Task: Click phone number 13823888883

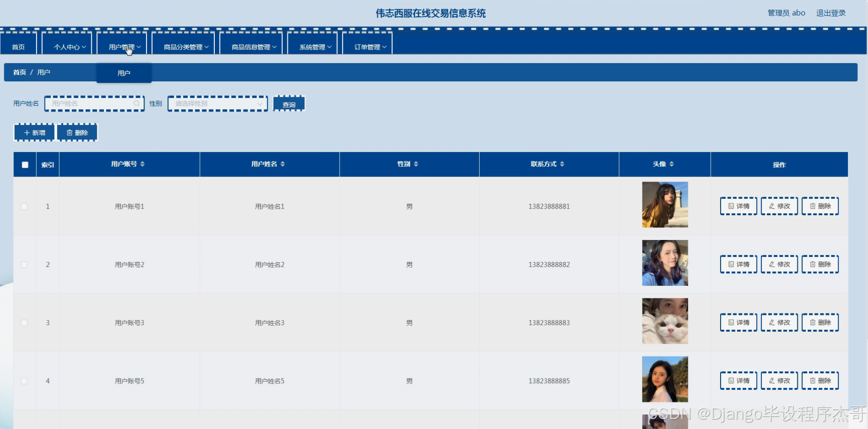Action: click(549, 323)
